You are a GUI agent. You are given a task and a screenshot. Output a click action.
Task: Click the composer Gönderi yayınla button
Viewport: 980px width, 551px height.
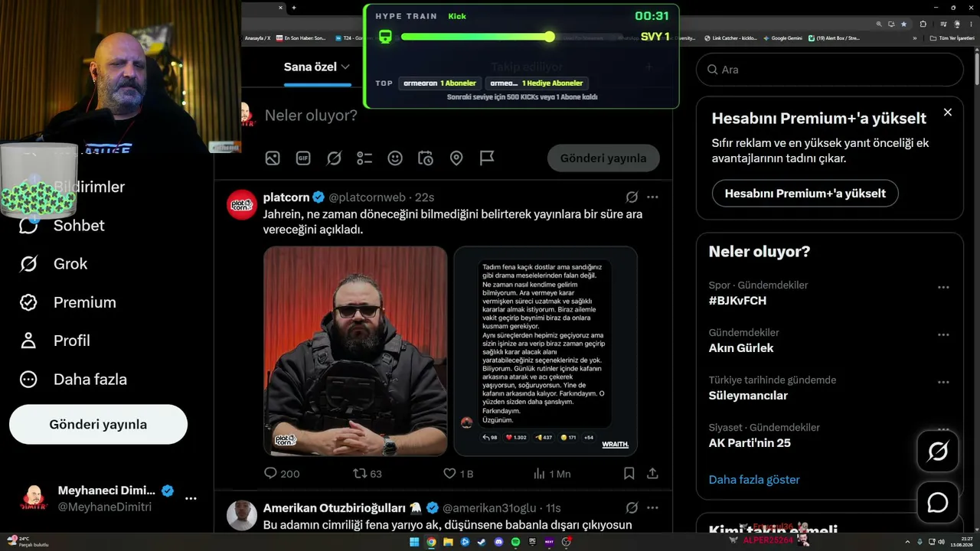click(x=603, y=158)
